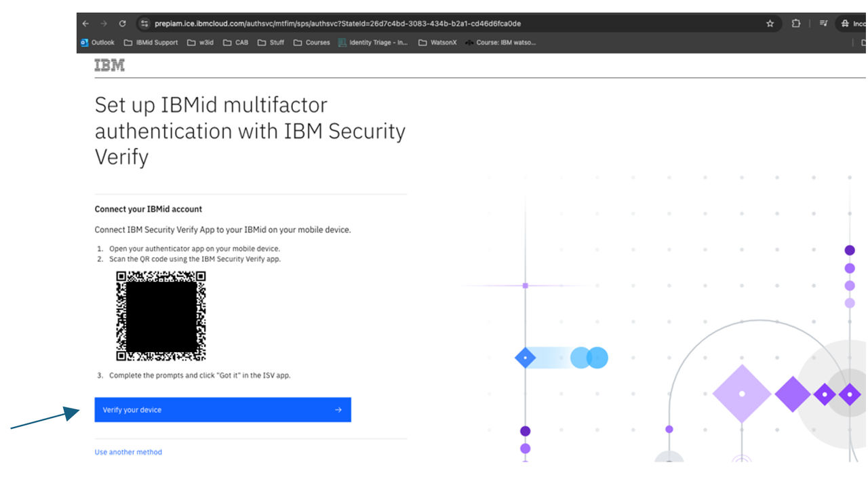Viewport: 868px width, 488px height.
Task: Click the QR code image
Action: tap(161, 316)
